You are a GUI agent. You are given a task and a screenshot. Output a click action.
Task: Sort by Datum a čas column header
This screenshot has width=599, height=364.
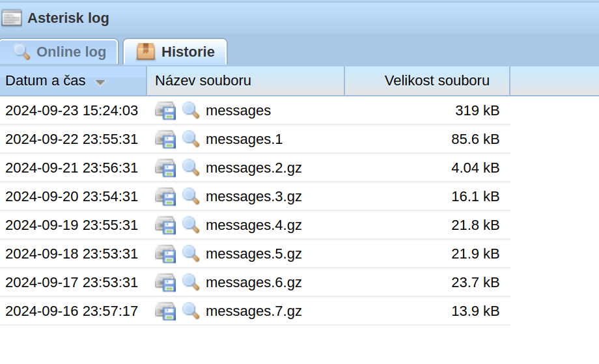tap(73, 81)
